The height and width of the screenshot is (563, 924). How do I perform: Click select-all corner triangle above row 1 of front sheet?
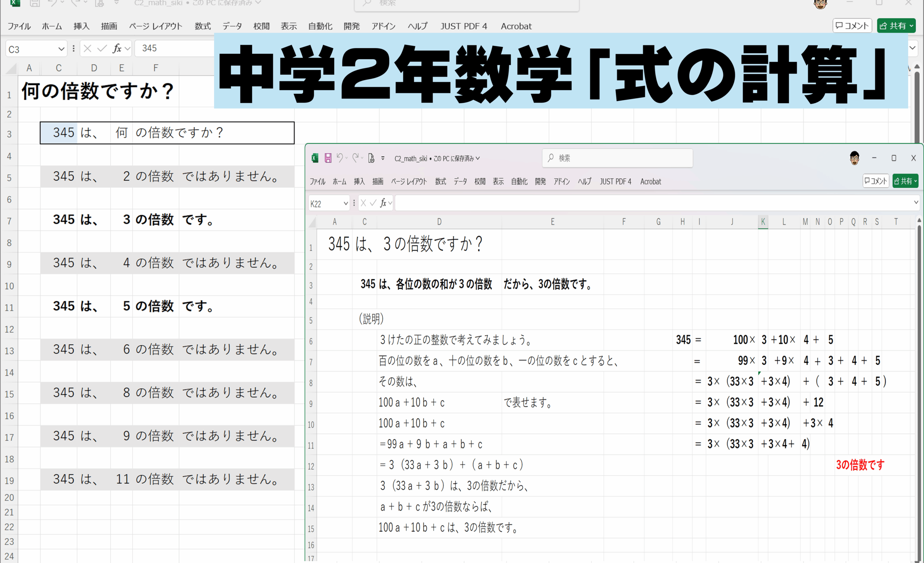(x=312, y=223)
